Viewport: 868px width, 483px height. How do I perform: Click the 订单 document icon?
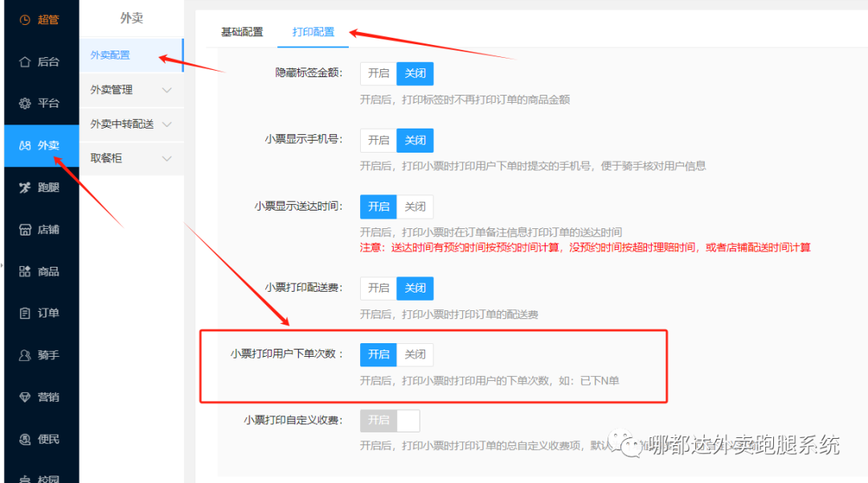click(25, 313)
